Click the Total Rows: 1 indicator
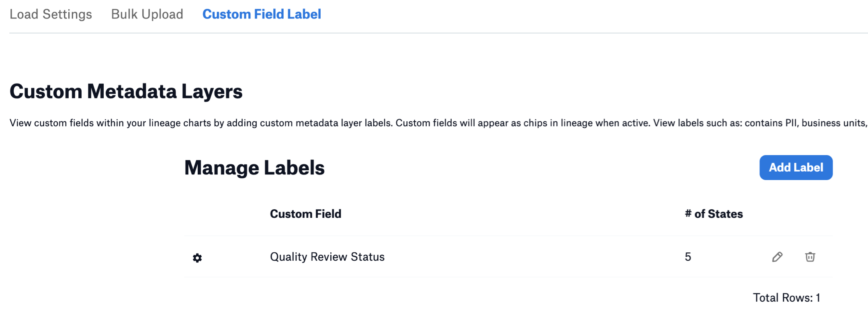Image resolution: width=868 pixels, height=311 pixels. (786, 298)
